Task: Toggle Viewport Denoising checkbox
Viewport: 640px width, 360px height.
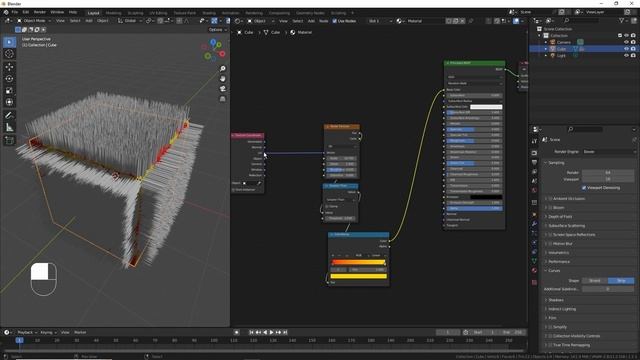Action: pos(584,188)
